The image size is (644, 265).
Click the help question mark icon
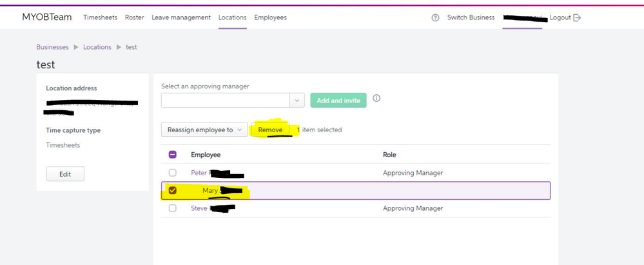point(435,18)
